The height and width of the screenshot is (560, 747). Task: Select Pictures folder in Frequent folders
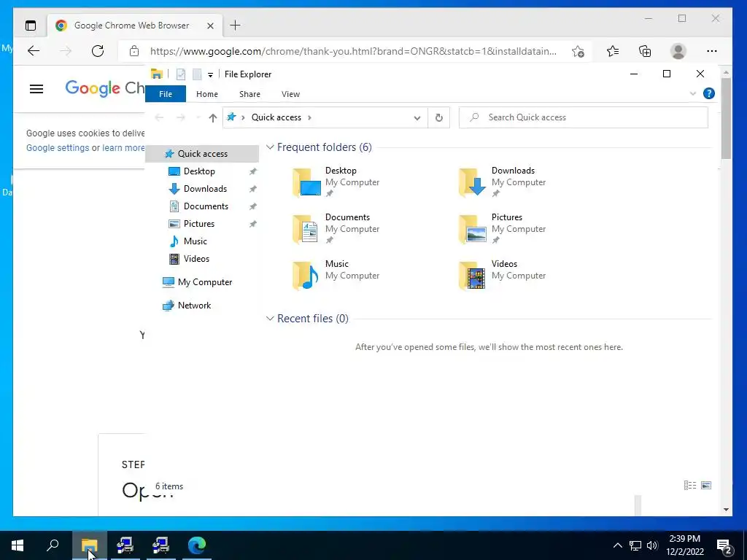502,228
